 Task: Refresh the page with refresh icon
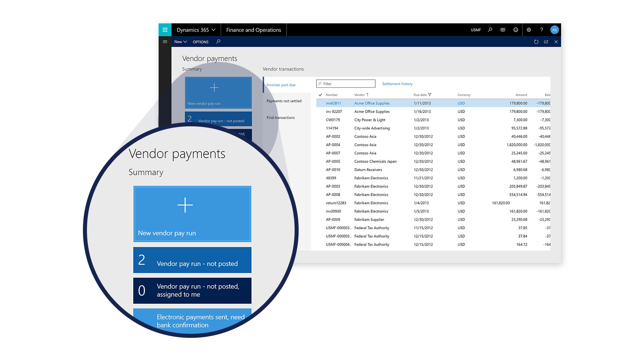pyautogui.click(x=536, y=42)
